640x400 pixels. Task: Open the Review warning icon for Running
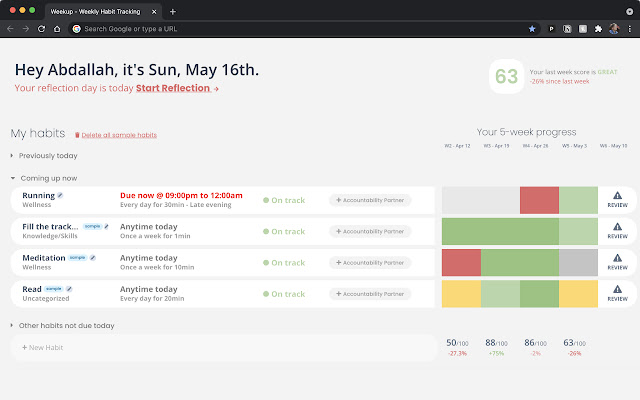point(617,199)
